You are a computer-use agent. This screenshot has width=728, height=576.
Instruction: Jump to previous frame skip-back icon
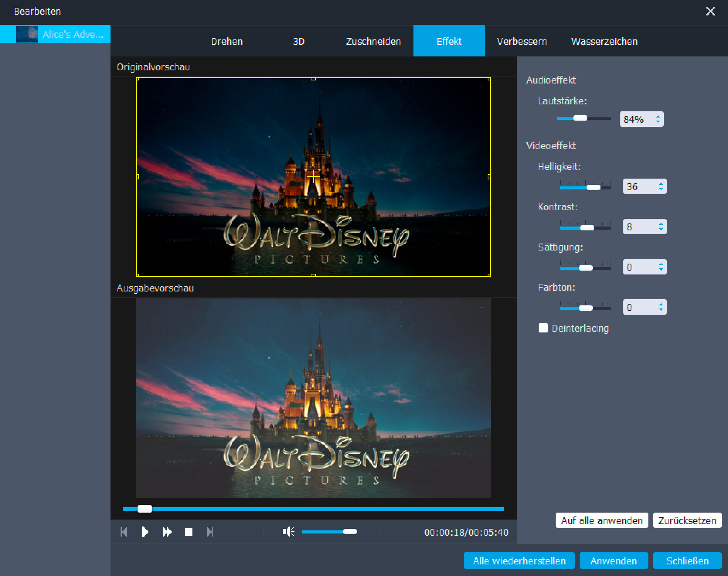[124, 532]
